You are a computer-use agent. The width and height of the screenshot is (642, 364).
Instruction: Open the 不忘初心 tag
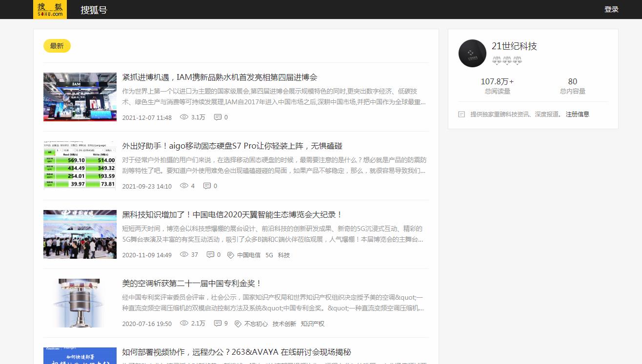click(x=256, y=324)
